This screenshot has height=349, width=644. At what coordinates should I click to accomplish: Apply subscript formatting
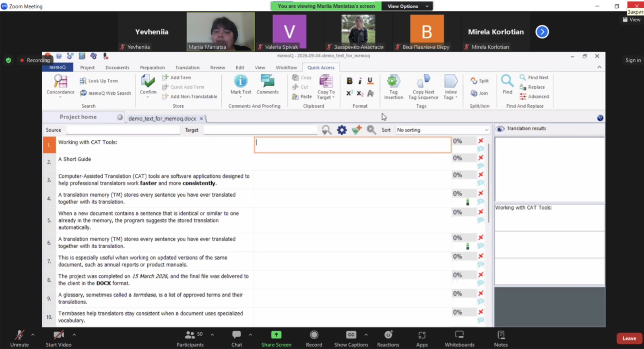[x=360, y=93]
